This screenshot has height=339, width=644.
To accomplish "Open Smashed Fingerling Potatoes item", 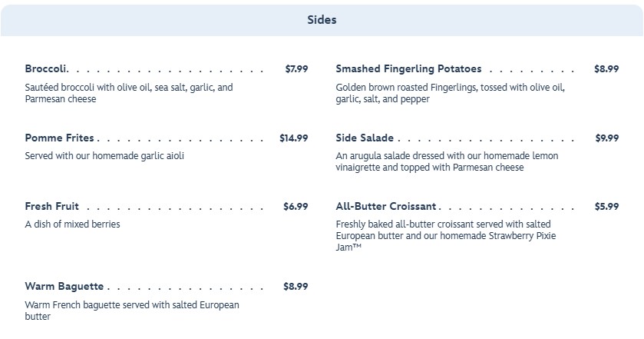I will [x=408, y=68].
